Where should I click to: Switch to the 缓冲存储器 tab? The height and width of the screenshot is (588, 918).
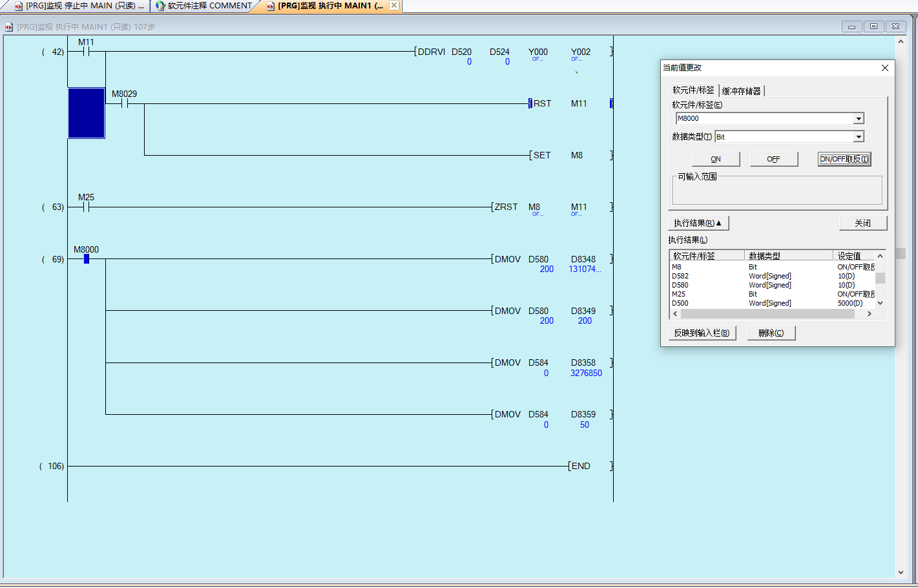coord(742,91)
